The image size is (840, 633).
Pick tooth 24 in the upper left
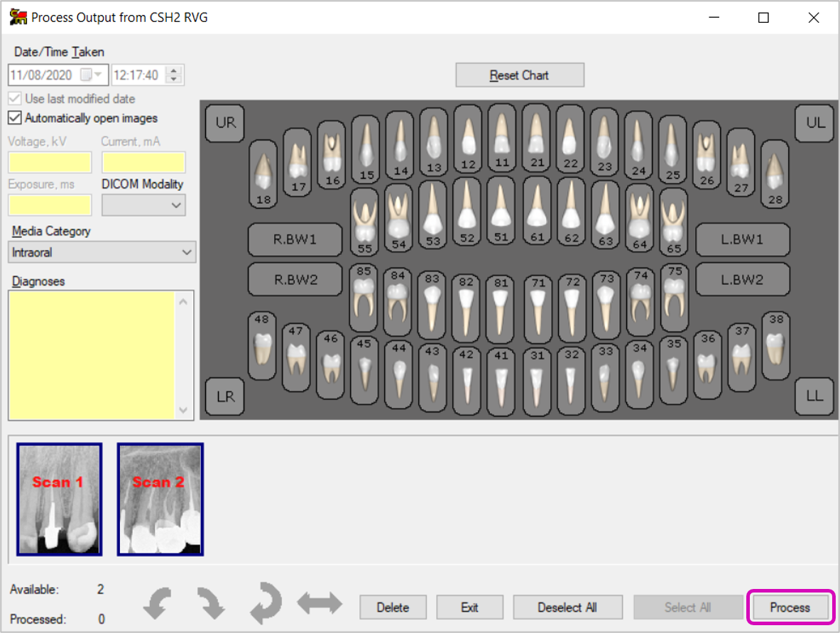pyautogui.click(x=638, y=145)
